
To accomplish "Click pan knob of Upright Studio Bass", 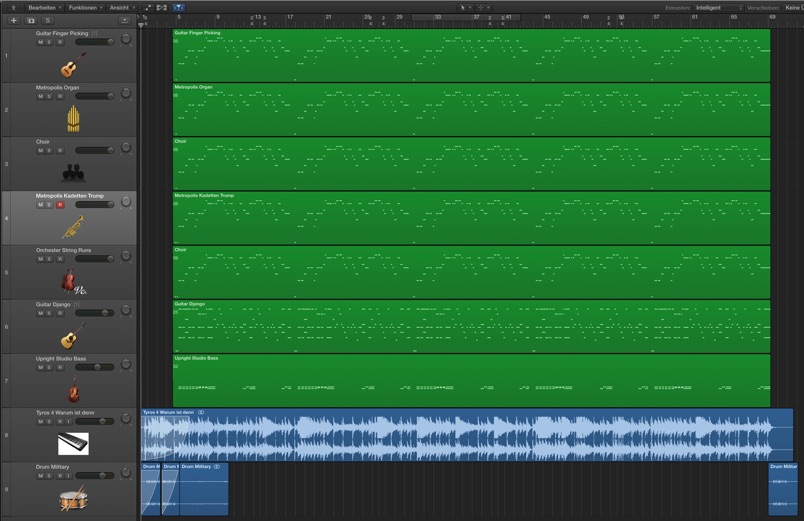I will pos(126,365).
